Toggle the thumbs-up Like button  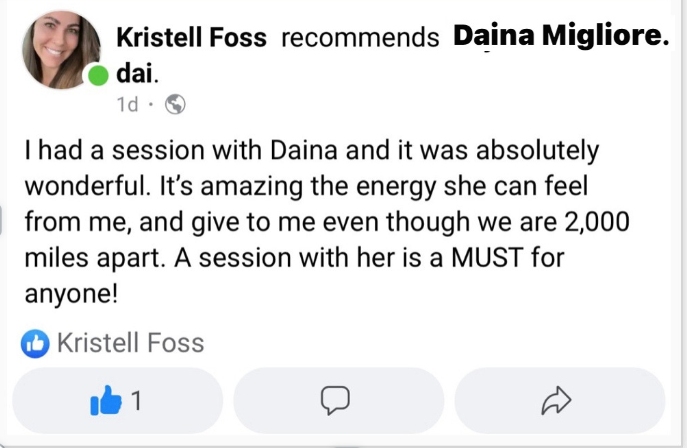pos(104,401)
